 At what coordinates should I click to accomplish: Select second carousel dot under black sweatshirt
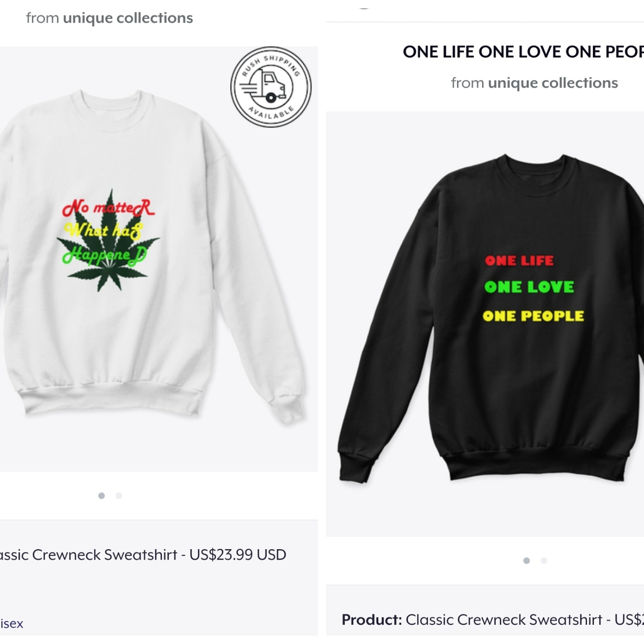tap(544, 561)
